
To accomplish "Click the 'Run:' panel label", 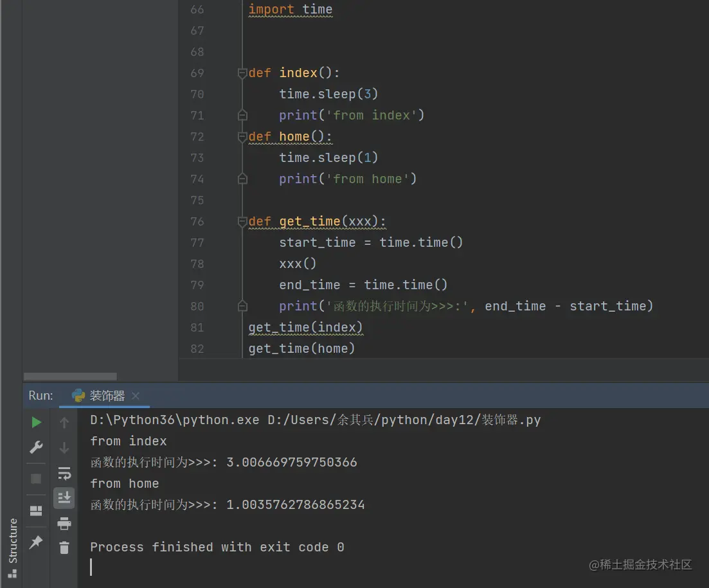I will 40,395.
